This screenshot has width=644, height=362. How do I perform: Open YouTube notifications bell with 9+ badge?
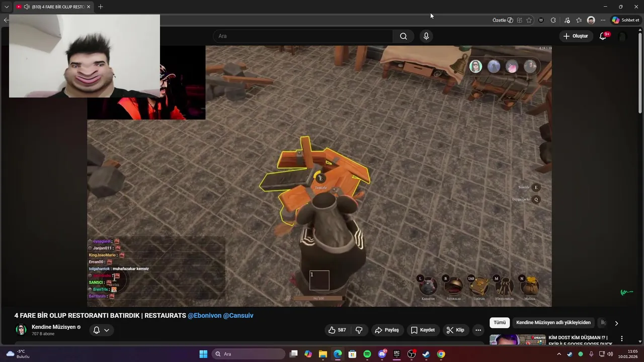(x=603, y=36)
